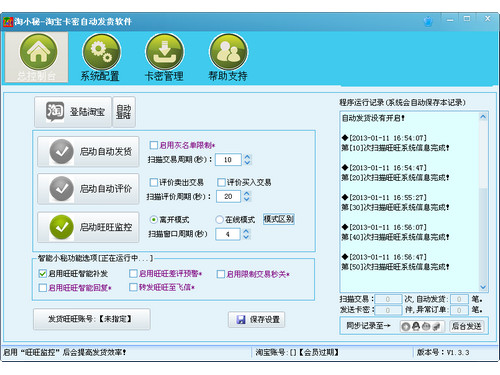Image resolution: width=500 pixels, height=375 pixels.
Task: Uncheck 启用旺旺智能补发
Action: tap(42, 274)
